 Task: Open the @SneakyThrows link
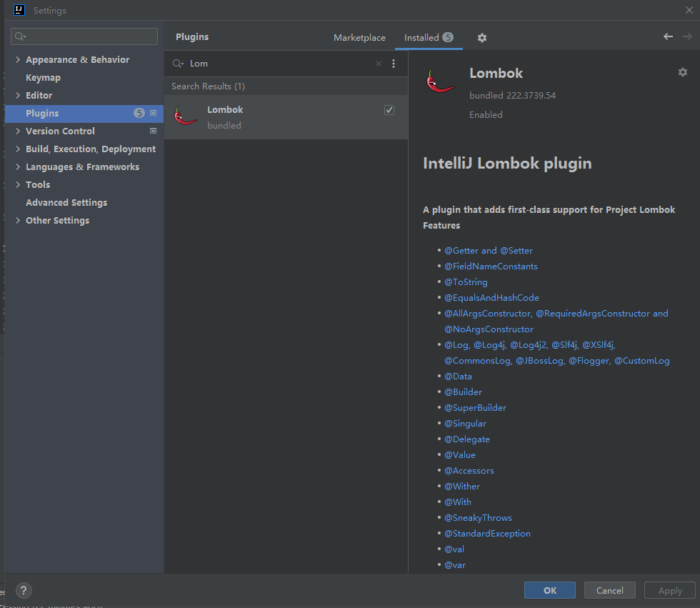[x=478, y=518]
